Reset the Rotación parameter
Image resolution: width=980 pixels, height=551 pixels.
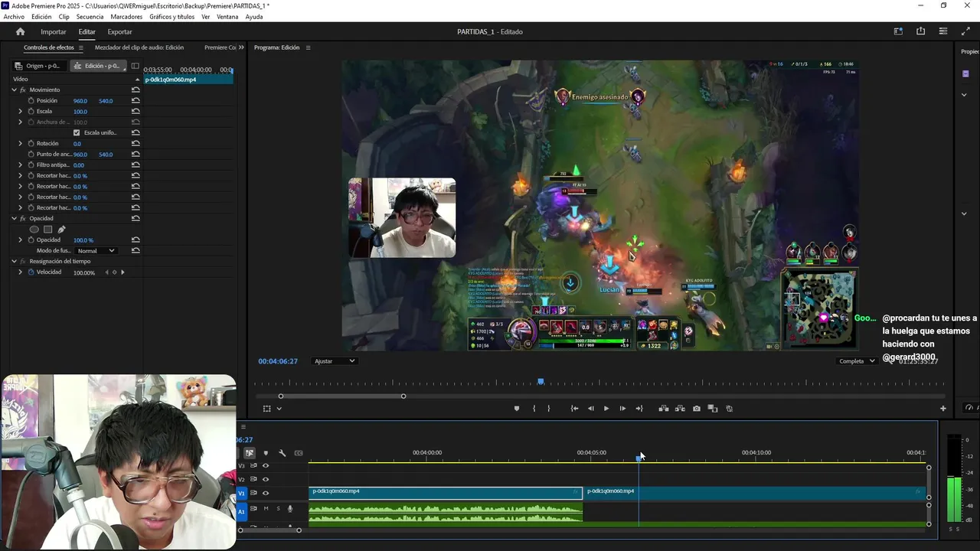tap(136, 143)
